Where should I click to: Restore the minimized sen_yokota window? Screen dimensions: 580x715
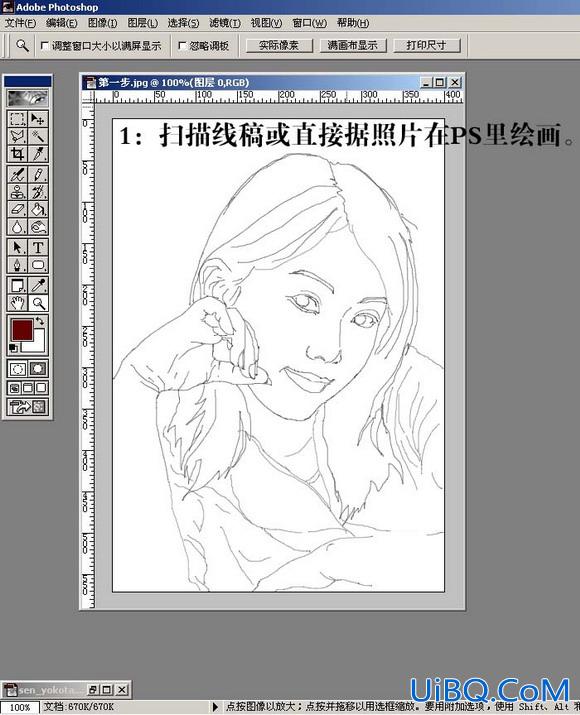pyautogui.click(x=93, y=689)
